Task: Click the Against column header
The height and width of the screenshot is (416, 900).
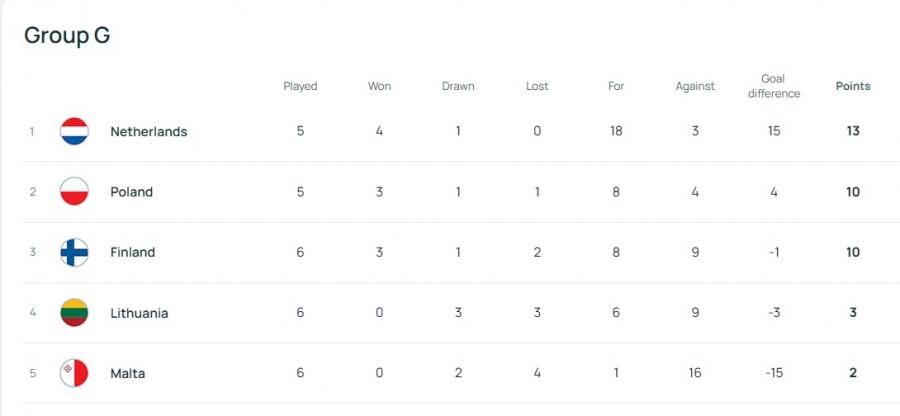Action: (695, 86)
